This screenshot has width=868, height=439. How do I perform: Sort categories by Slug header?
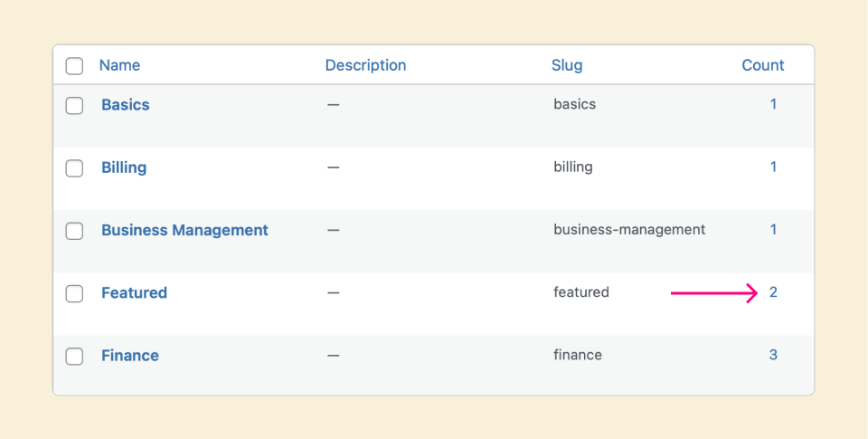[567, 65]
